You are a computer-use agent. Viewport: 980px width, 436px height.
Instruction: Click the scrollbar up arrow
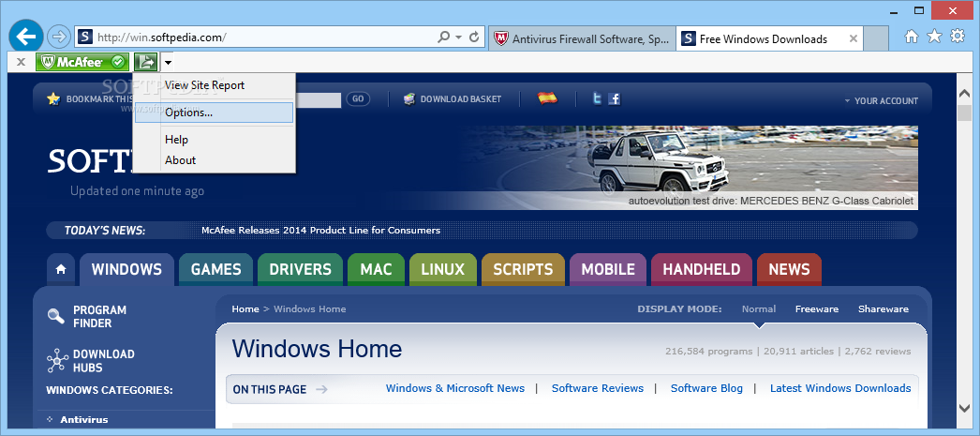pyautogui.click(x=964, y=95)
